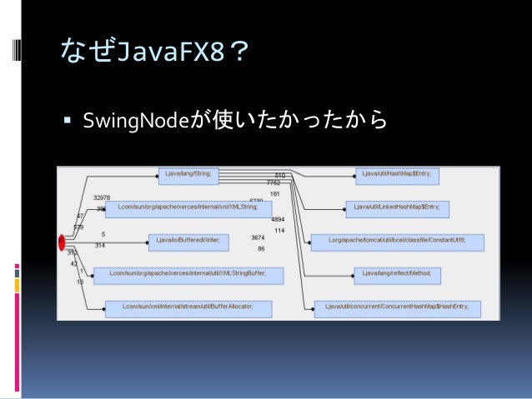Click edge label 181
Viewport: 532px width, 399px height.
click(x=275, y=194)
